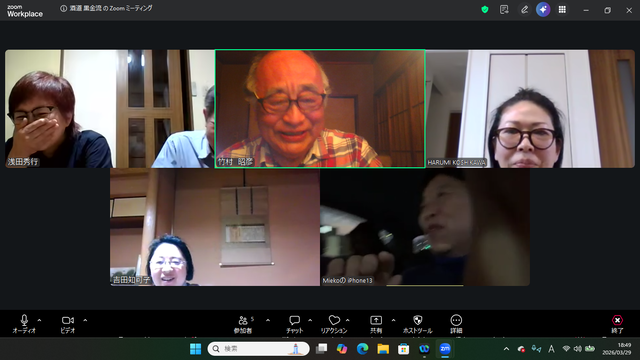640x360 pixels.
Task: Open the chat panel
Action: tap(294, 324)
